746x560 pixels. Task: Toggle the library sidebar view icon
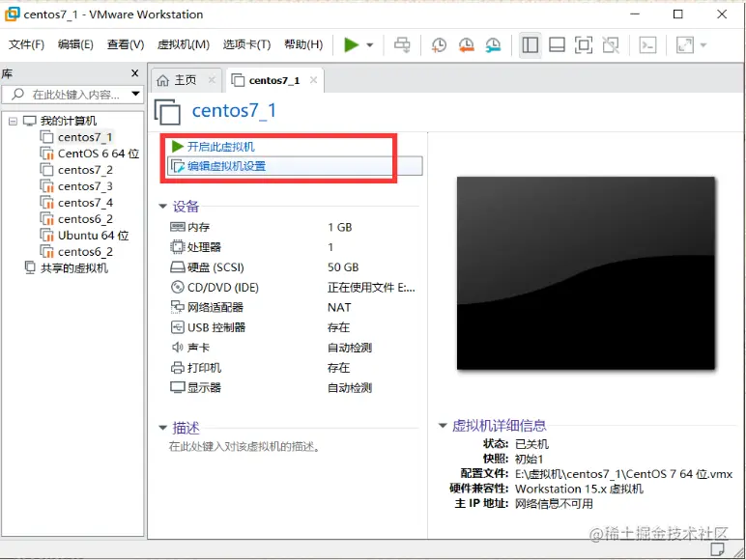(x=530, y=45)
